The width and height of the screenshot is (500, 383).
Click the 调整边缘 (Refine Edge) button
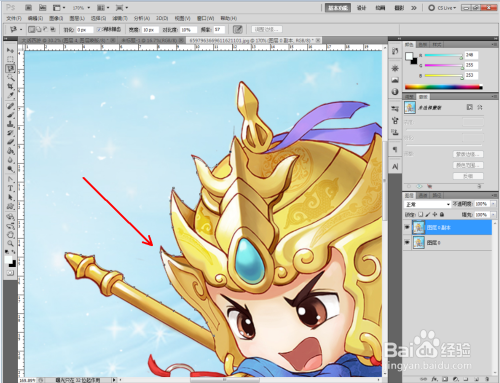266,29
